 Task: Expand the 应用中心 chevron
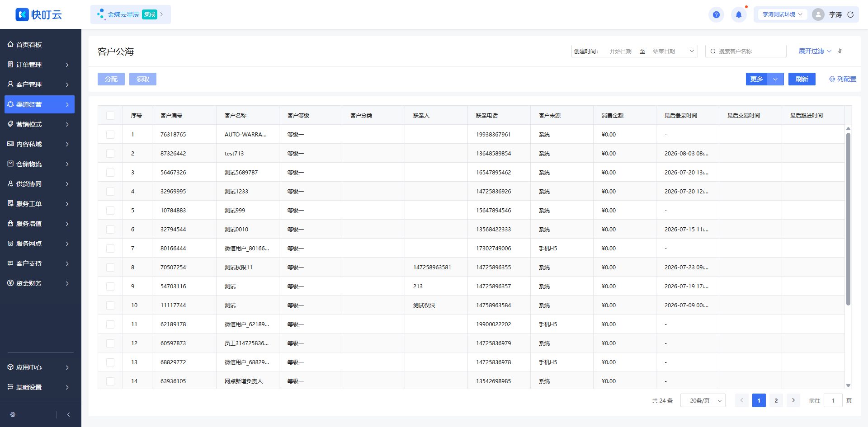click(x=67, y=367)
